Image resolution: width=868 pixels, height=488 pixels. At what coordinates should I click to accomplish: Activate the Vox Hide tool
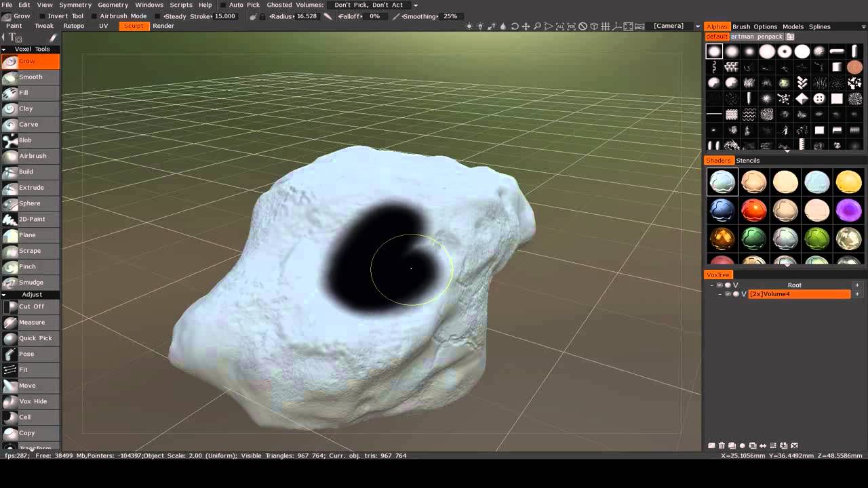click(31, 401)
